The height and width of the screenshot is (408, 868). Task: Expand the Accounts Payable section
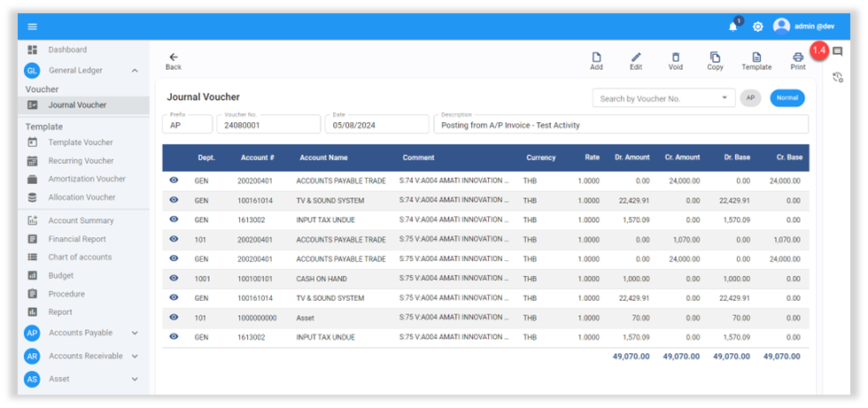click(135, 333)
